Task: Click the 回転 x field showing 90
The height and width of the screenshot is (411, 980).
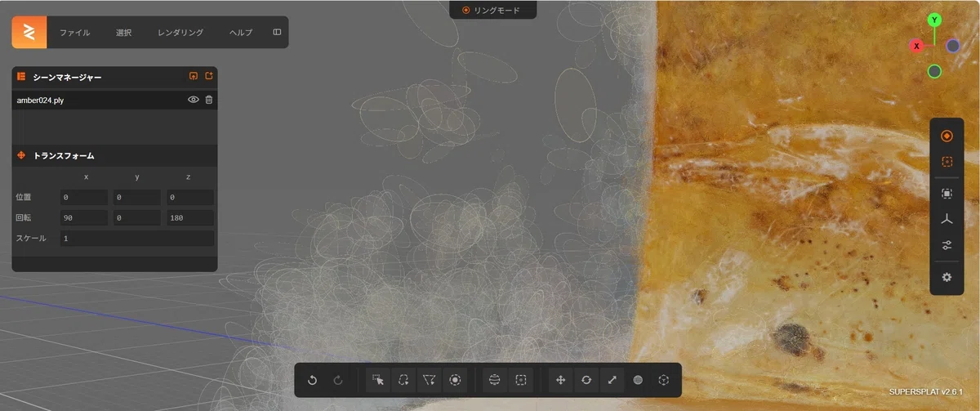Action: (x=84, y=217)
